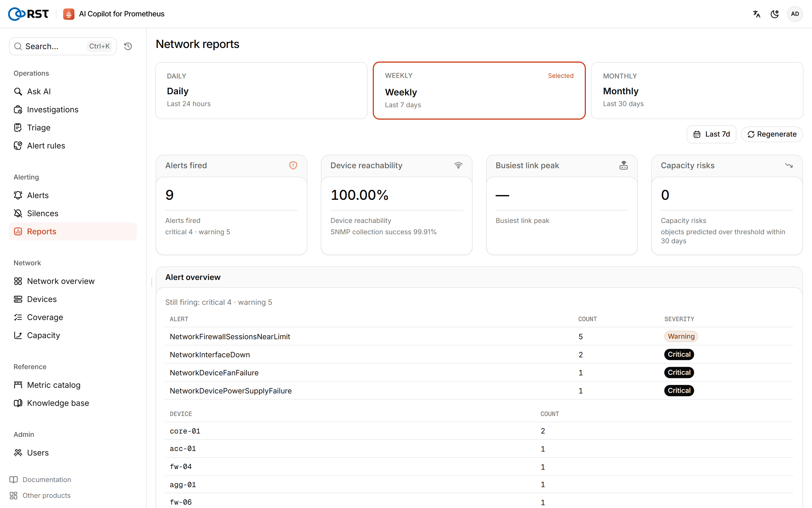The image size is (812, 508).
Task: Select the Weekly report card
Action: pyautogui.click(x=479, y=90)
